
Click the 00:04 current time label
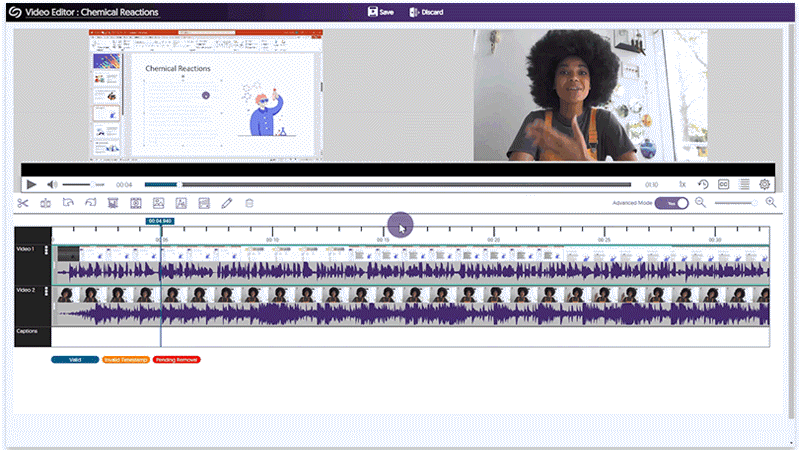click(x=123, y=185)
